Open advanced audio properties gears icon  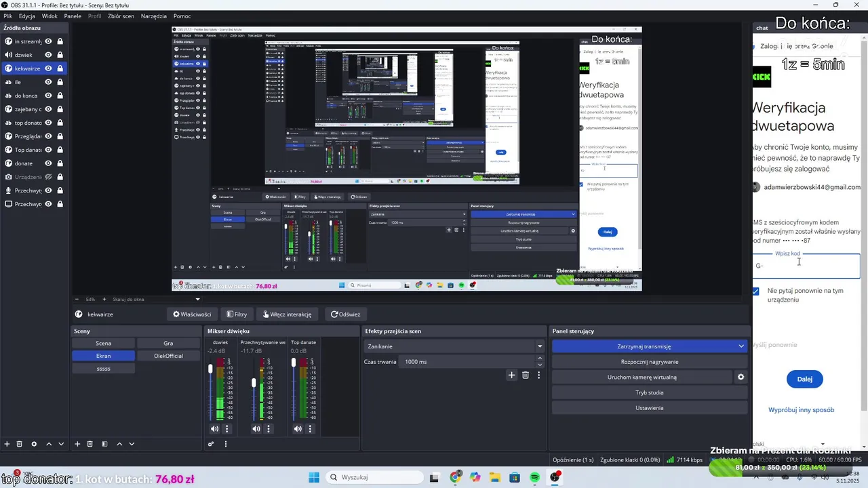(211, 444)
